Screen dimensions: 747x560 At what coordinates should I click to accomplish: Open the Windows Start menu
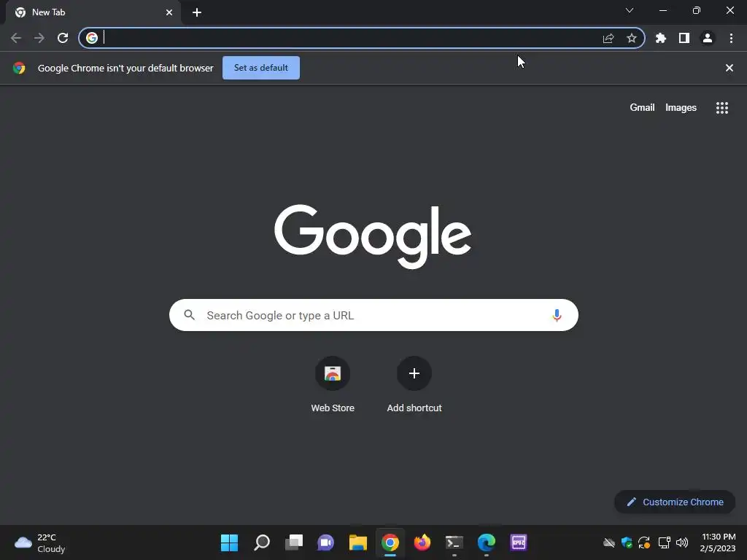[229, 542]
